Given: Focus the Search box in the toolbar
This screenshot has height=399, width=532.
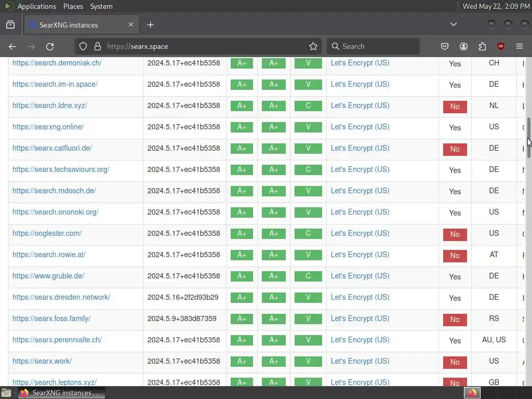Looking at the screenshot, I should (373, 46).
